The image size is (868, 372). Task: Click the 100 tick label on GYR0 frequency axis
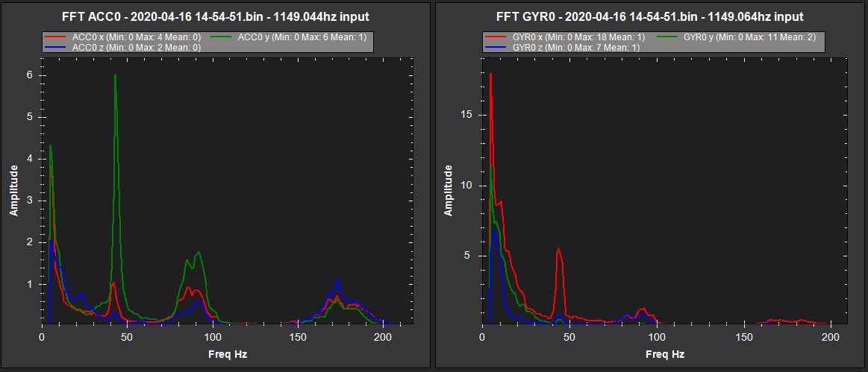pos(657,337)
